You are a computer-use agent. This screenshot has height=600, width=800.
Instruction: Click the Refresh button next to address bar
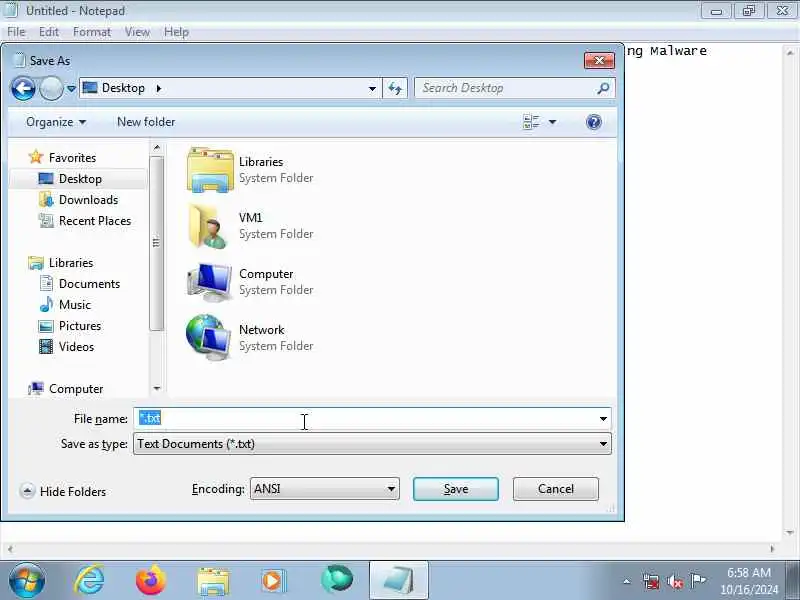pyautogui.click(x=395, y=89)
